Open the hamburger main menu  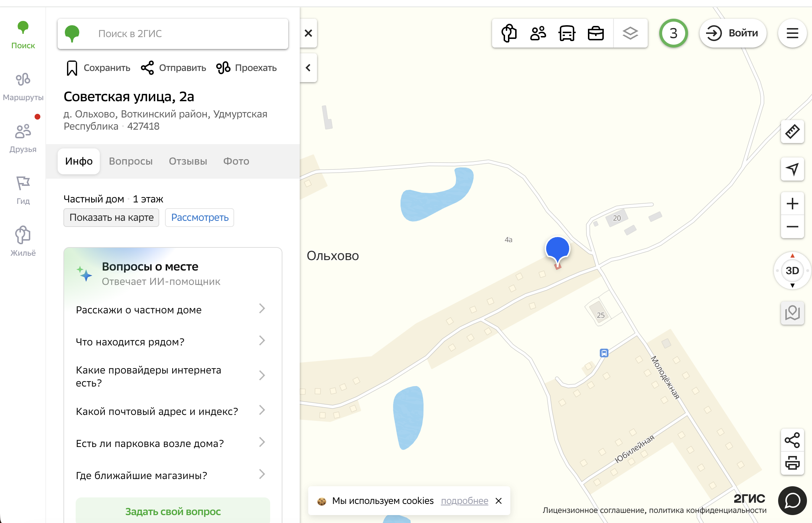point(792,33)
